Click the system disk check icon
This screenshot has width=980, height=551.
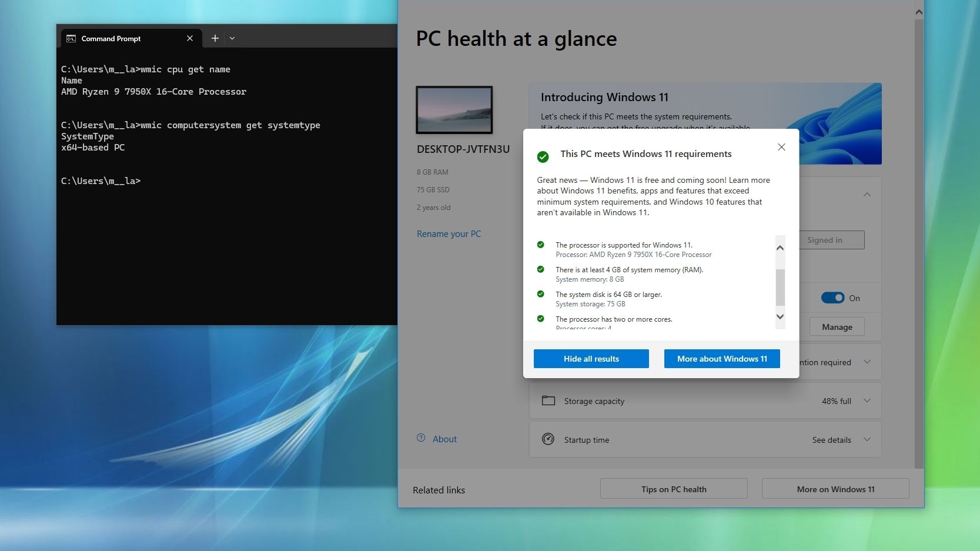[540, 294]
